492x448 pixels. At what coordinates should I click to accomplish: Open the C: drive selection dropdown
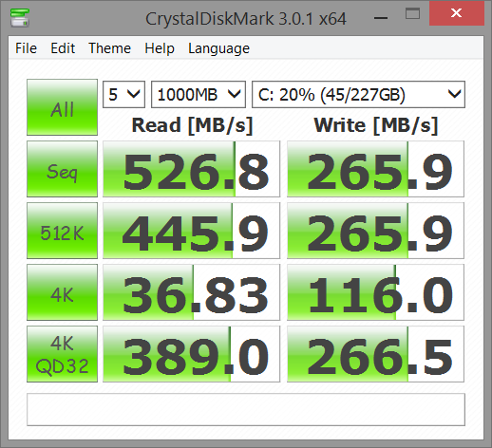(358, 94)
